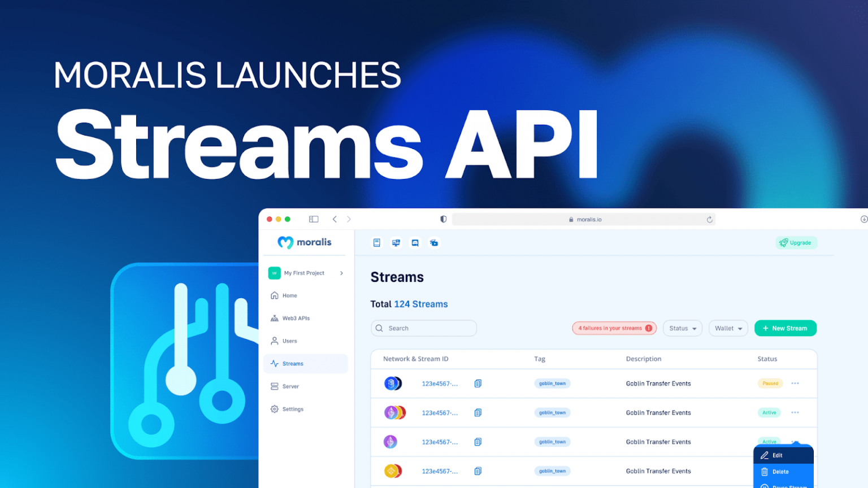Open the video tutorials academy icon
The width and height of the screenshot is (868, 488).
pyautogui.click(x=434, y=242)
